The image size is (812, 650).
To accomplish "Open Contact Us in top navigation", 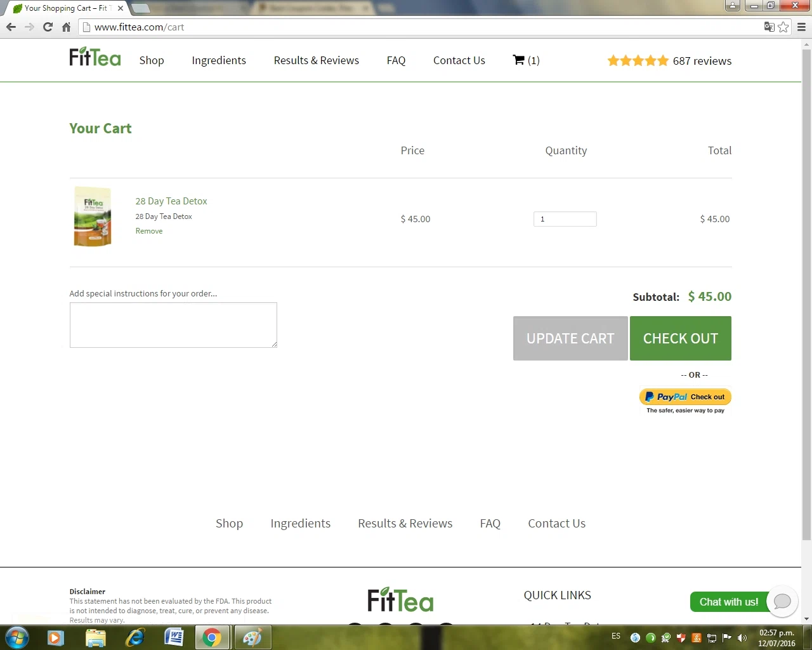I will tap(459, 60).
